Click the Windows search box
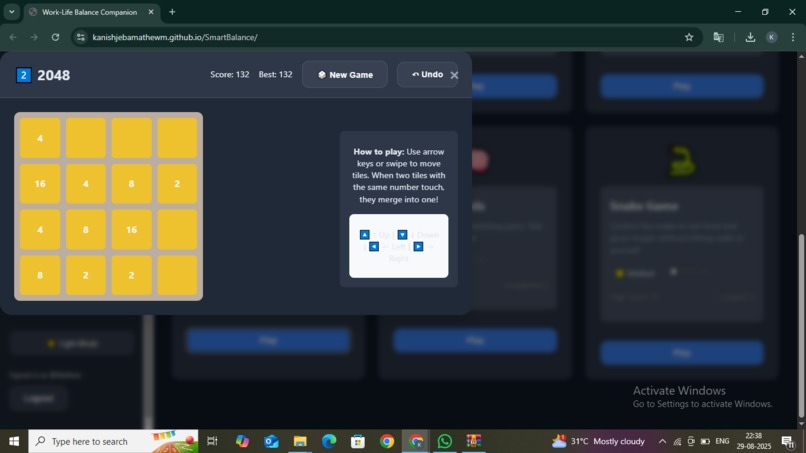 pyautogui.click(x=113, y=441)
